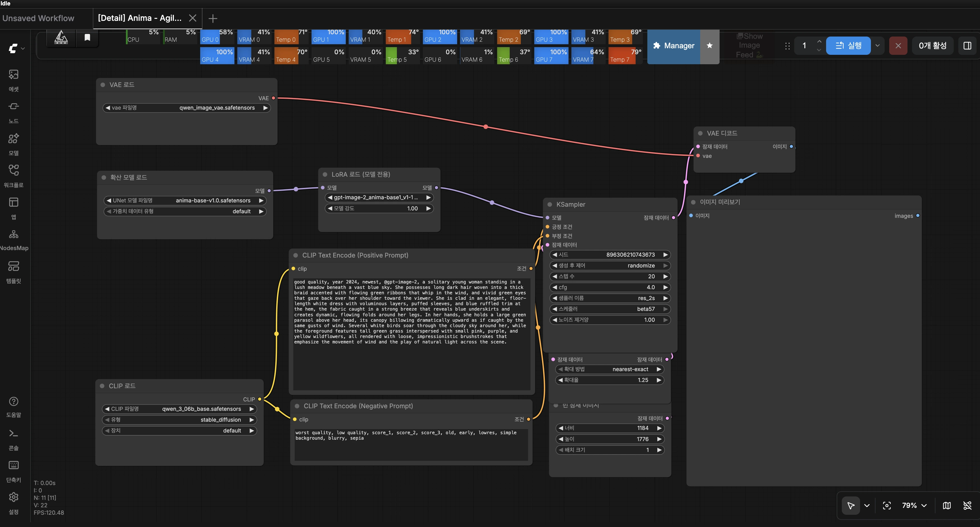
Task: Open the CLIP 파일명 selector
Action: [180, 409]
